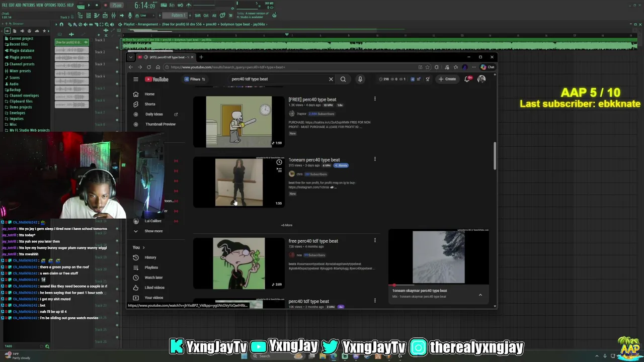
Task: Bookmark page with star icon
Action: 428,67
